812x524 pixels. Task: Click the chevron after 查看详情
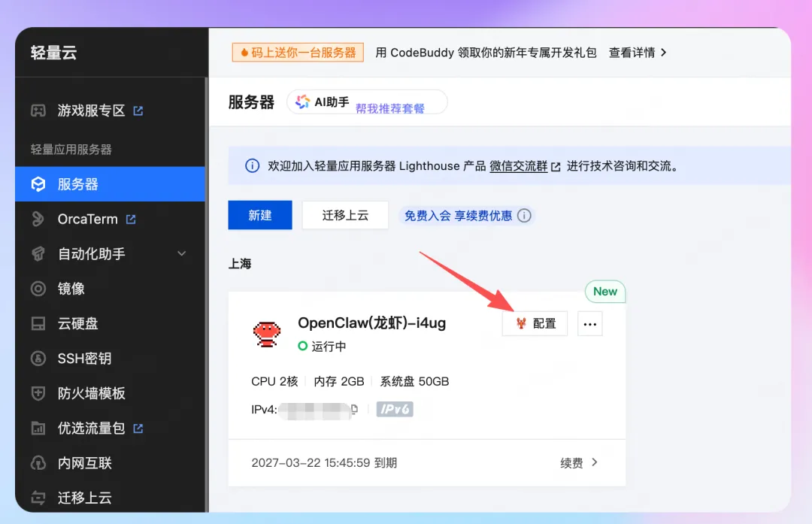coord(663,53)
